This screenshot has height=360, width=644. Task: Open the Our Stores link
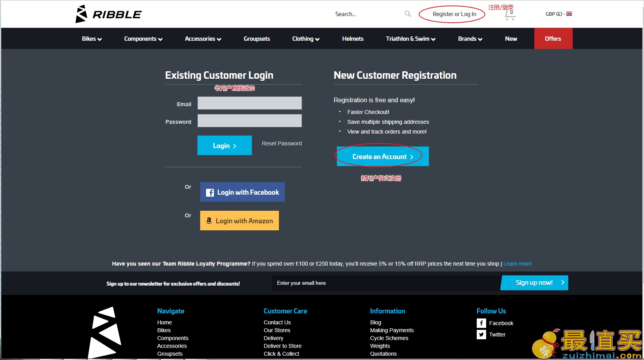tap(277, 330)
